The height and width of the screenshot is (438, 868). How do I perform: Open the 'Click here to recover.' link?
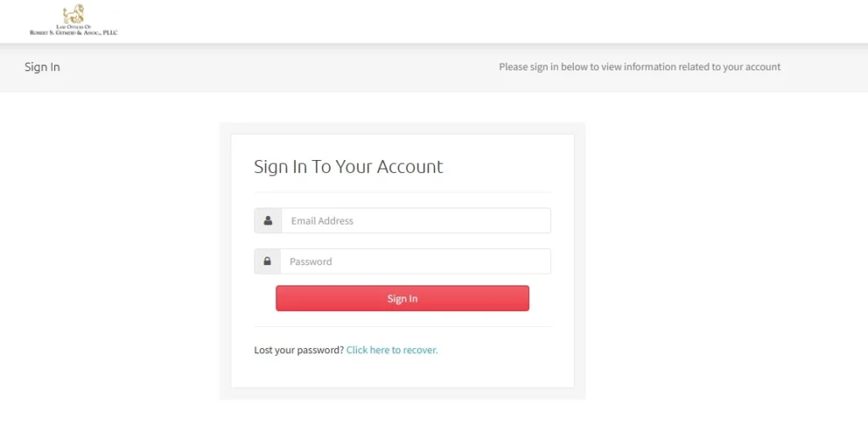[x=392, y=350]
